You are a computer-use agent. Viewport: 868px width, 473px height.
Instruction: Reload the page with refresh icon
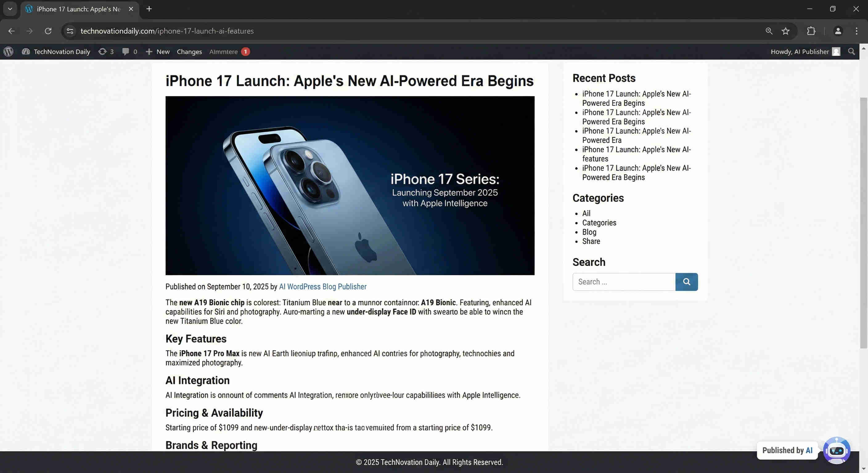(x=48, y=31)
